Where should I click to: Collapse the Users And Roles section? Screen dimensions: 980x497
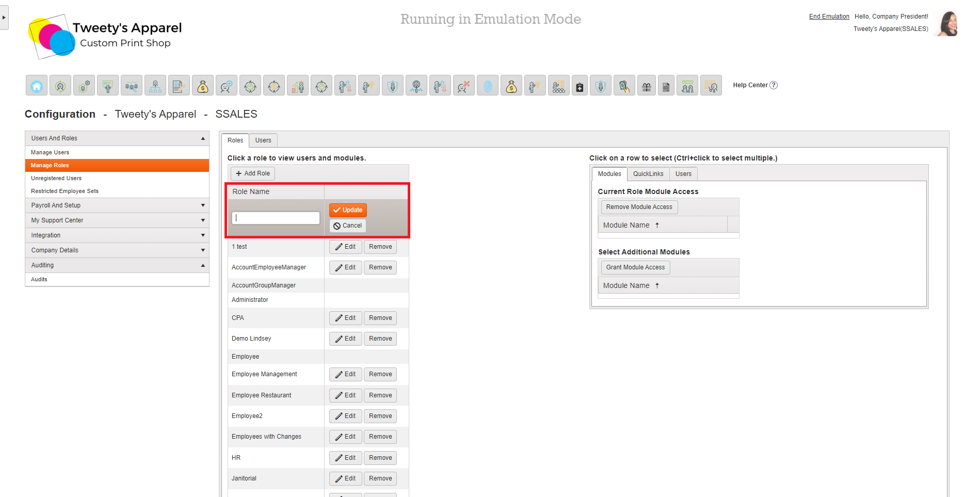117,138
